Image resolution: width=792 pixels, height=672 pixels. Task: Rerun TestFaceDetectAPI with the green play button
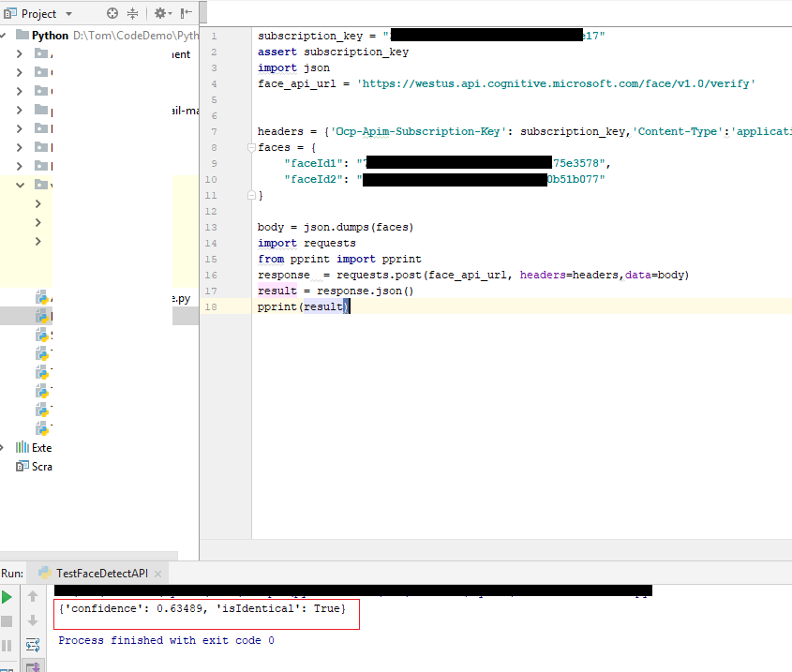(7, 597)
